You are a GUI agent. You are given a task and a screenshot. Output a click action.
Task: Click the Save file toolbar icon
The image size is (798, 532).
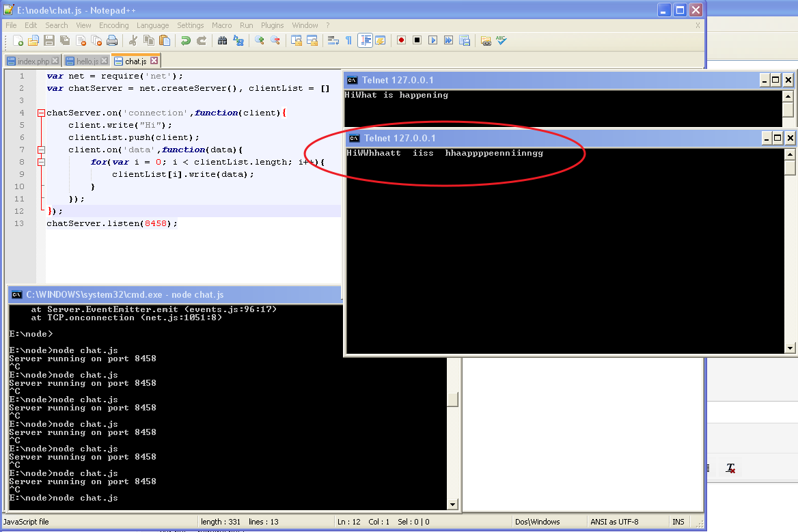[x=49, y=41]
